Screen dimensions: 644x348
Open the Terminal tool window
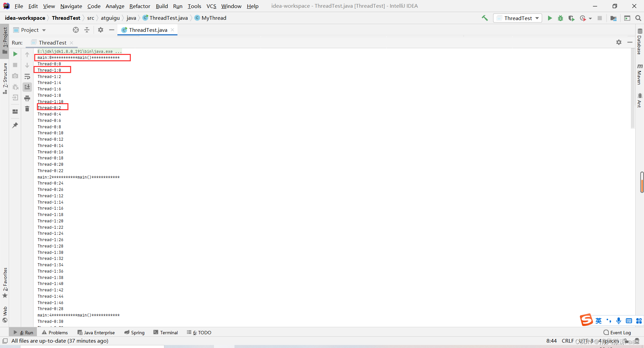click(165, 333)
